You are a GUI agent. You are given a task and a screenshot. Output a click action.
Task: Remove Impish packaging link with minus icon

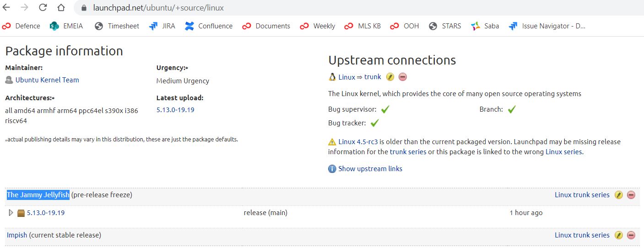click(x=631, y=235)
